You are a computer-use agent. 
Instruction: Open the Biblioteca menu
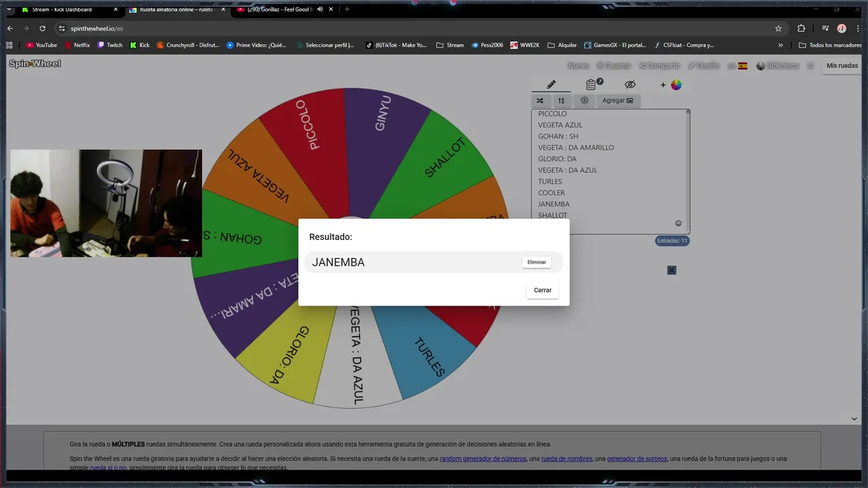pyautogui.click(x=778, y=66)
